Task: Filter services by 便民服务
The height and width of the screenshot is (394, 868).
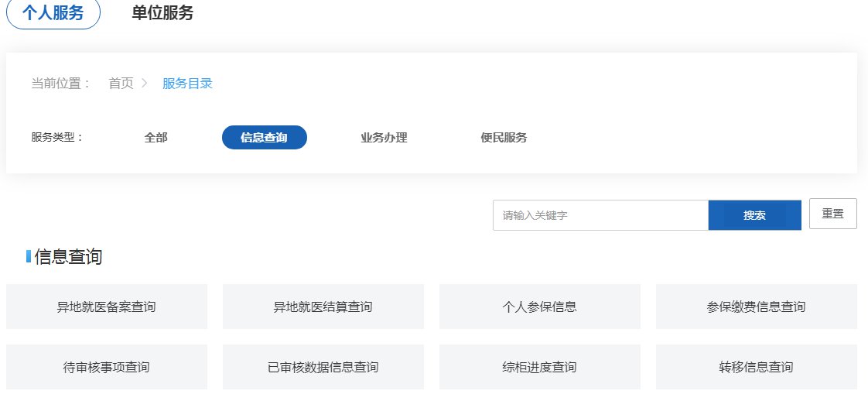Action: tap(504, 138)
